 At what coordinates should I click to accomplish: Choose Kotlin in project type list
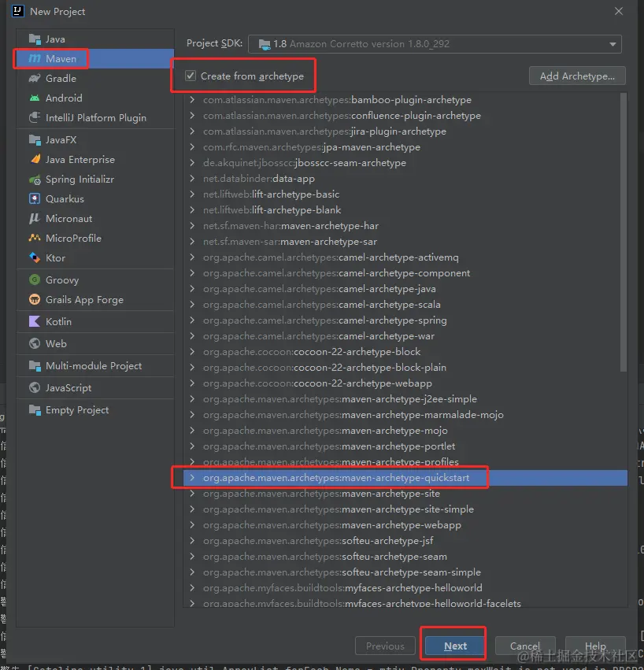pos(95,321)
